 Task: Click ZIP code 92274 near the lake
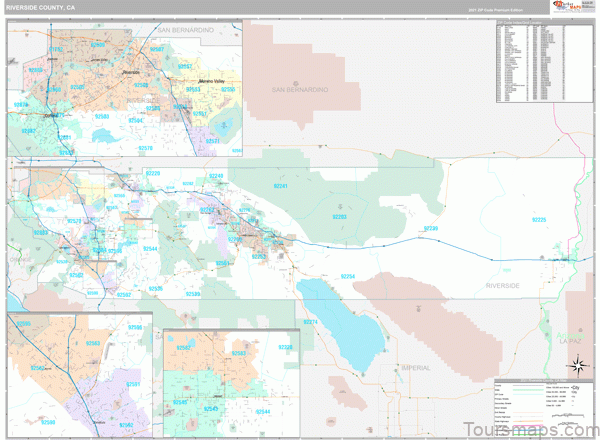point(310,321)
